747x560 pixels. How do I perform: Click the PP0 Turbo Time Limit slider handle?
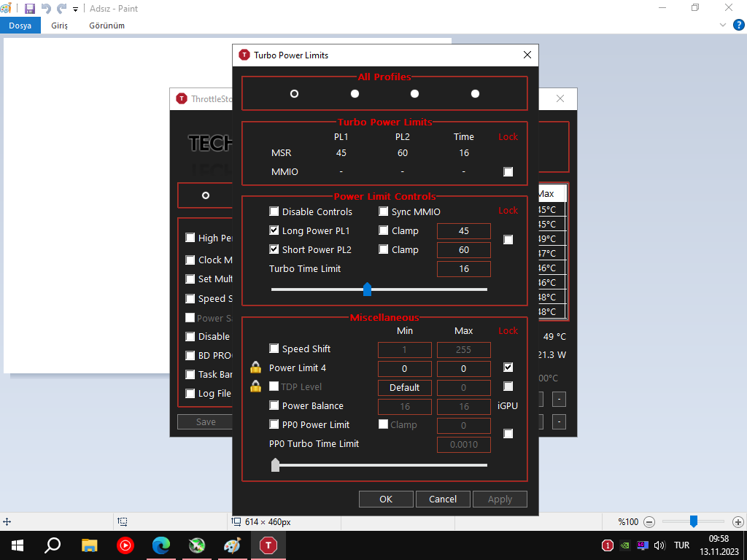tap(275, 464)
